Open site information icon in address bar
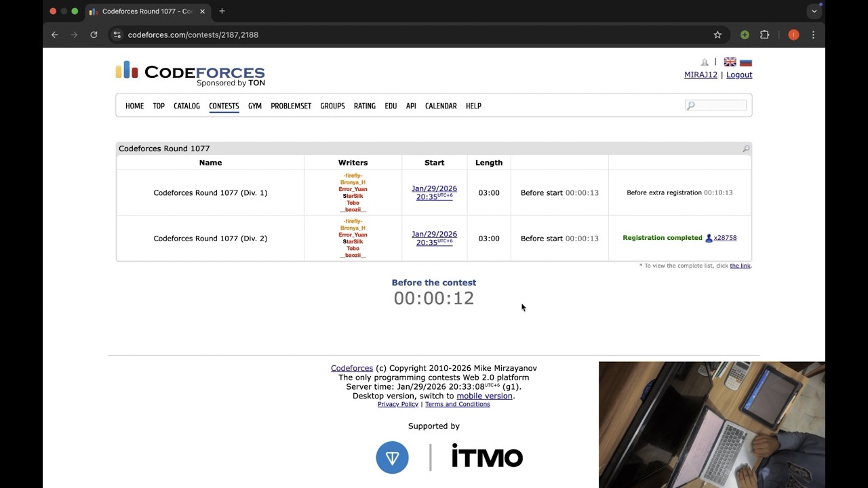Viewport: 868px width, 488px height. (x=117, y=35)
